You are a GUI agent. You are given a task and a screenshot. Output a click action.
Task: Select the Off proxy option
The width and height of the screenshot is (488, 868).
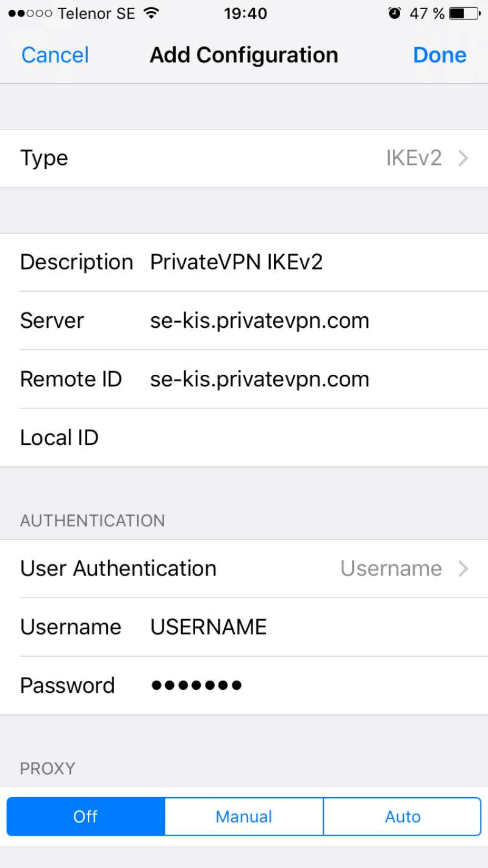tap(85, 817)
